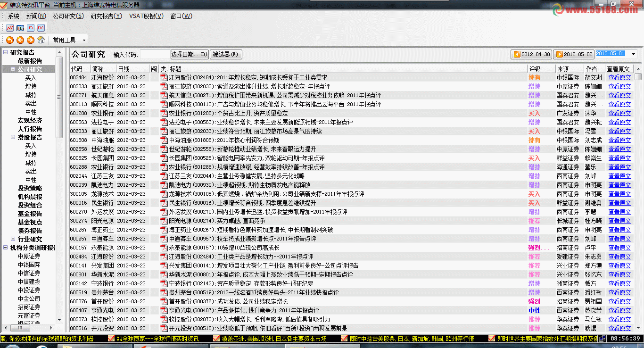Click the F9 toolbar icon
Image resolution: width=644 pixels, height=348 pixels.
[31, 28]
